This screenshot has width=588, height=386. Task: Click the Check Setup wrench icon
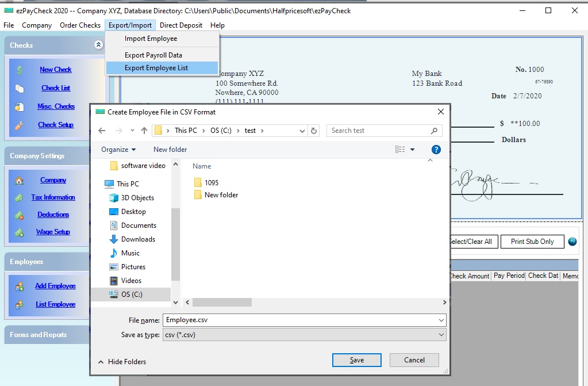(20, 125)
